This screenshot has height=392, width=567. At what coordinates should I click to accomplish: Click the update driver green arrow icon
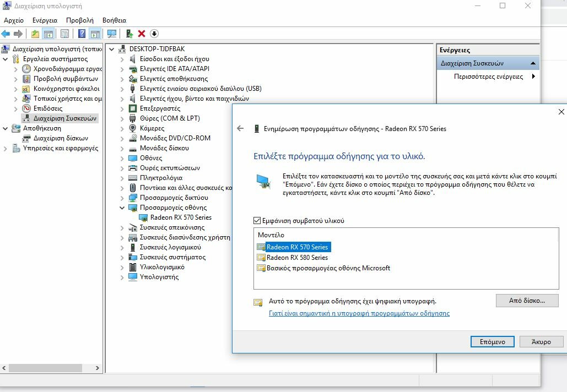[129, 34]
